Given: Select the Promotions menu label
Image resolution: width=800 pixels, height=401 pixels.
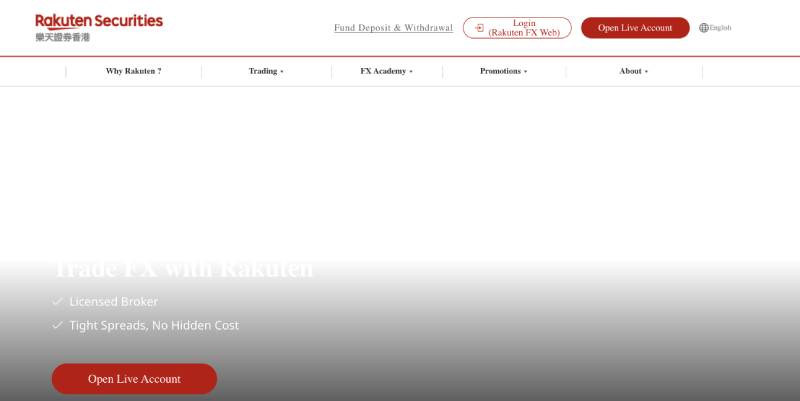Looking at the screenshot, I should 500,71.
